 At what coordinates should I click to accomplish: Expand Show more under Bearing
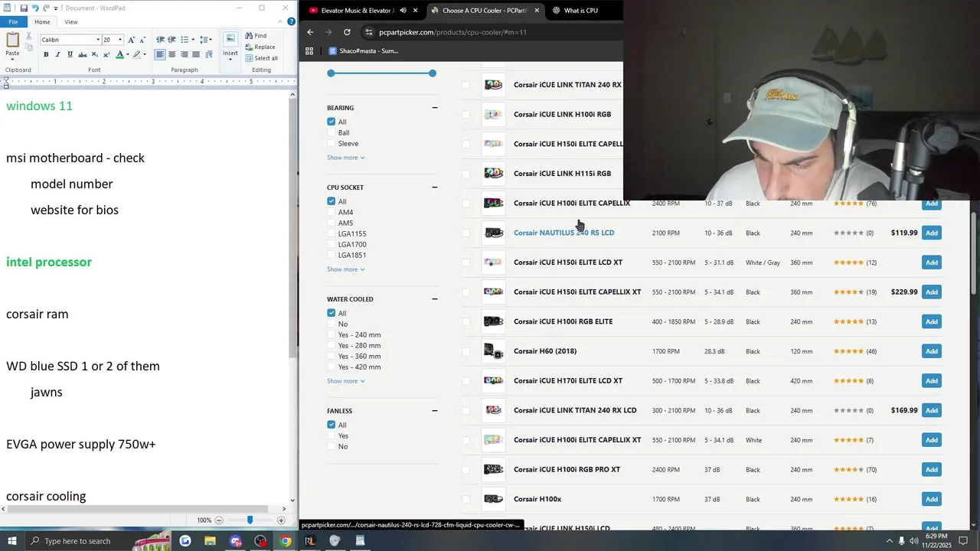[x=346, y=158]
